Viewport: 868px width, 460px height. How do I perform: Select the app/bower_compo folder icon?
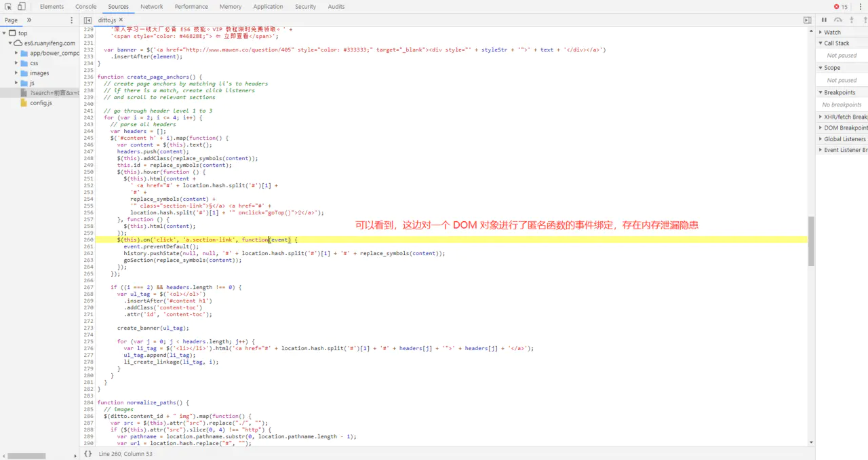coord(24,53)
